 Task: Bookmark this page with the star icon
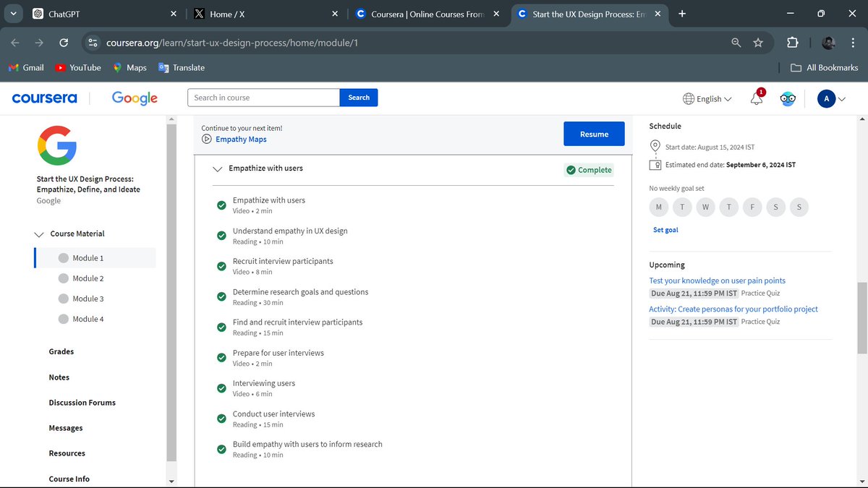coord(758,43)
